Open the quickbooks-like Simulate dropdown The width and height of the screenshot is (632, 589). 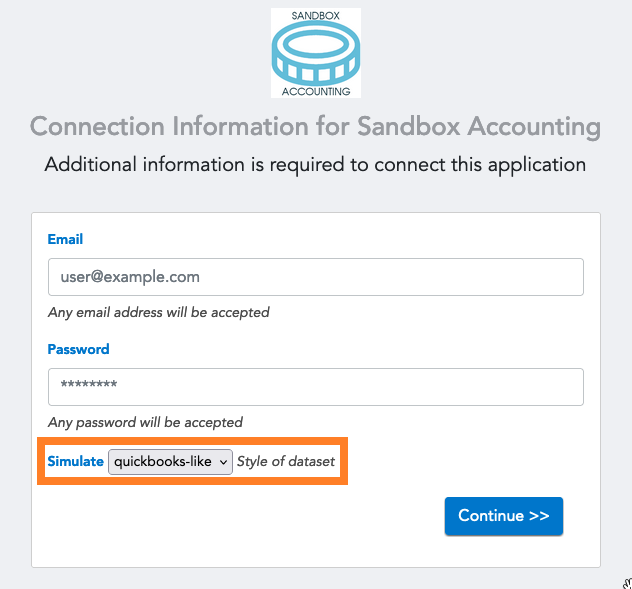click(x=170, y=462)
